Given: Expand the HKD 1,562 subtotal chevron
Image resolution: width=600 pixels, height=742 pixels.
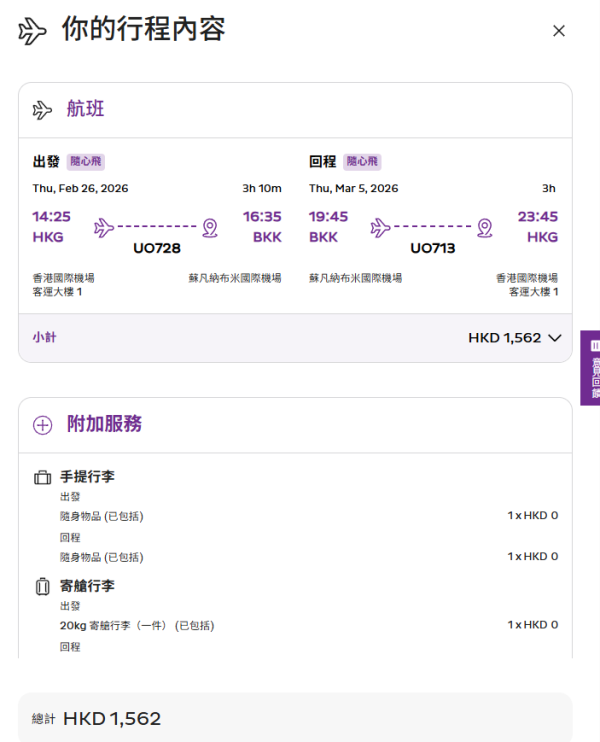Looking at the screenshot, I should 555,338.
